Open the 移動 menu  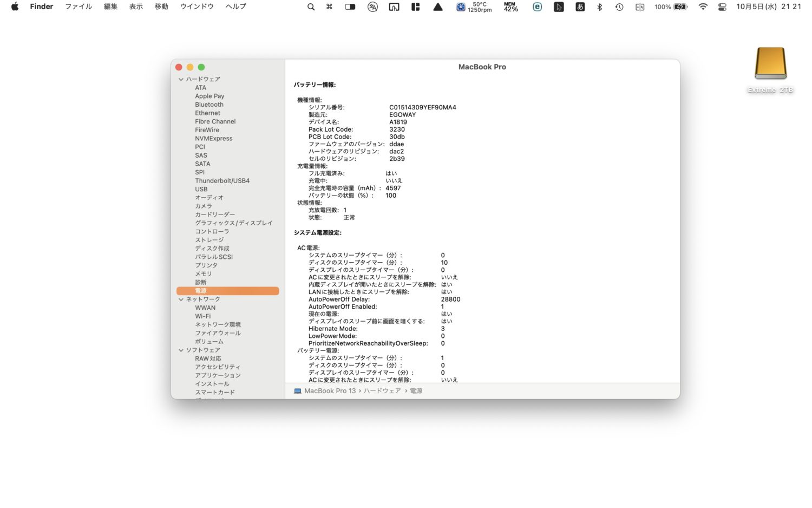pyautogui.click(x=161, y=6)
